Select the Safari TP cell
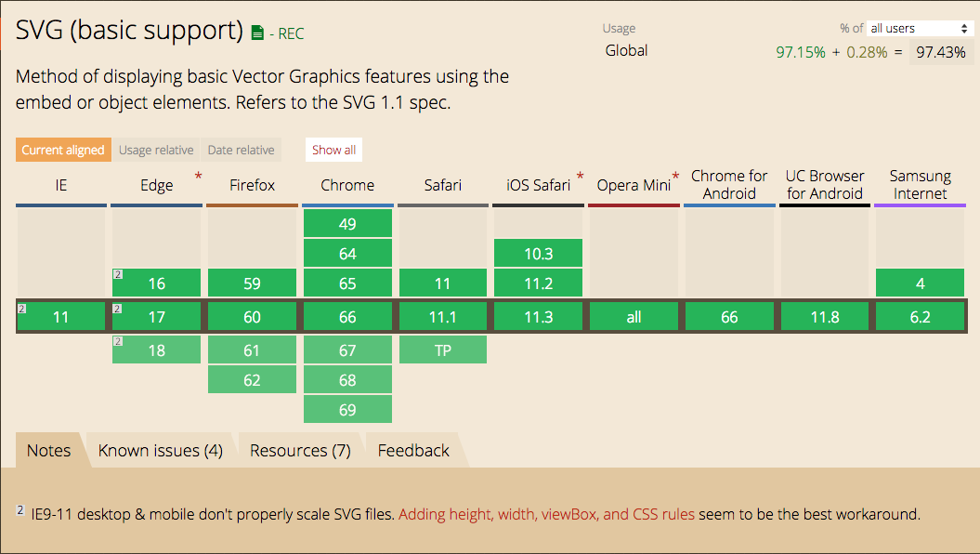Image resolution: width=980 pixels, height=554 pixels. coord(442,350)
